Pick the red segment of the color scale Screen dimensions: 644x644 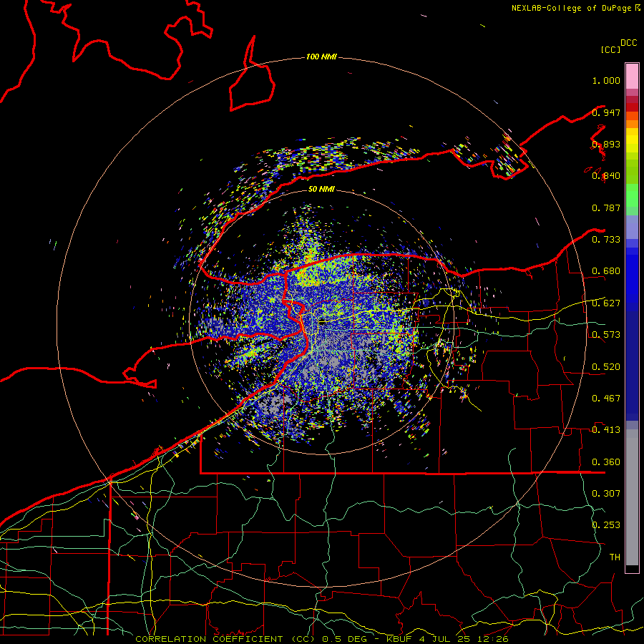pos(632,107)
